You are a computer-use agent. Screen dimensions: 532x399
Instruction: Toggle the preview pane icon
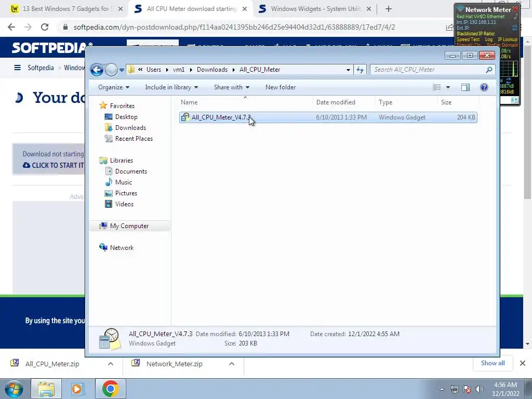point(465,87)
